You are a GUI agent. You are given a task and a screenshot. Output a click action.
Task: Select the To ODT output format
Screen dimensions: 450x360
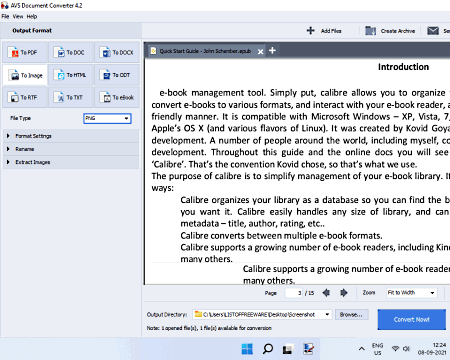point(117,75)
